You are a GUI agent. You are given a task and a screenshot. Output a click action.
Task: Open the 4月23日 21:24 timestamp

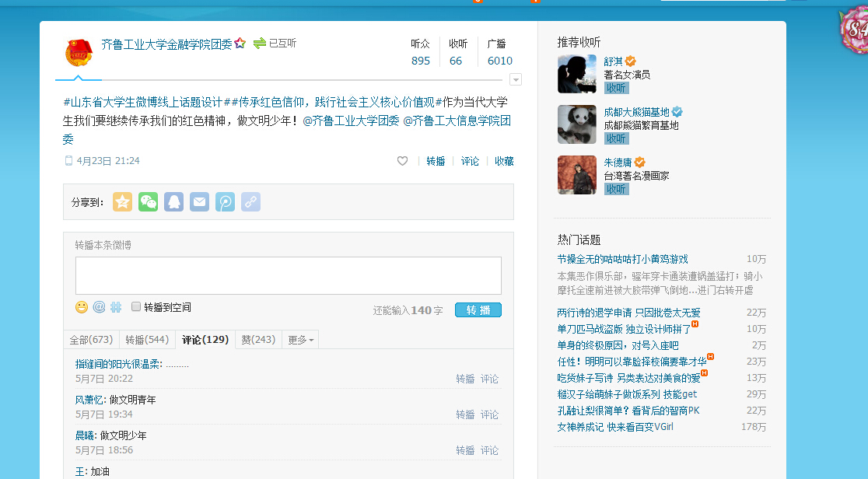point(108,161)
